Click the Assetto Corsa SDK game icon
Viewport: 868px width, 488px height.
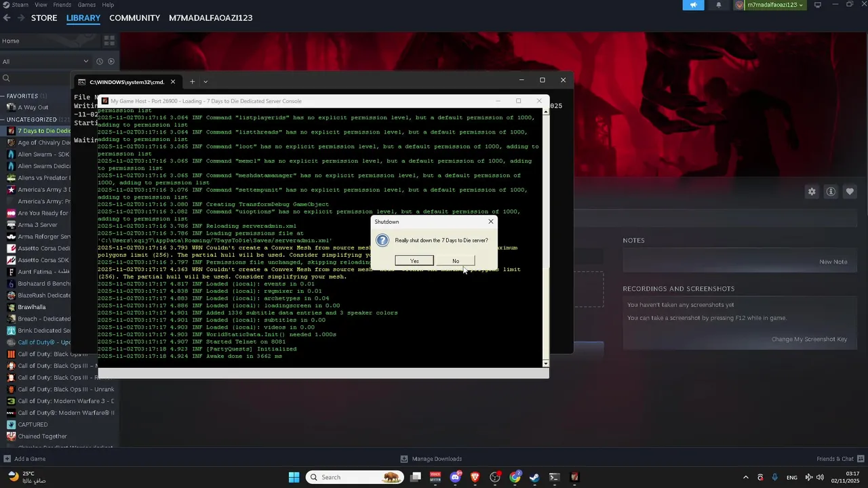point(11,260)
